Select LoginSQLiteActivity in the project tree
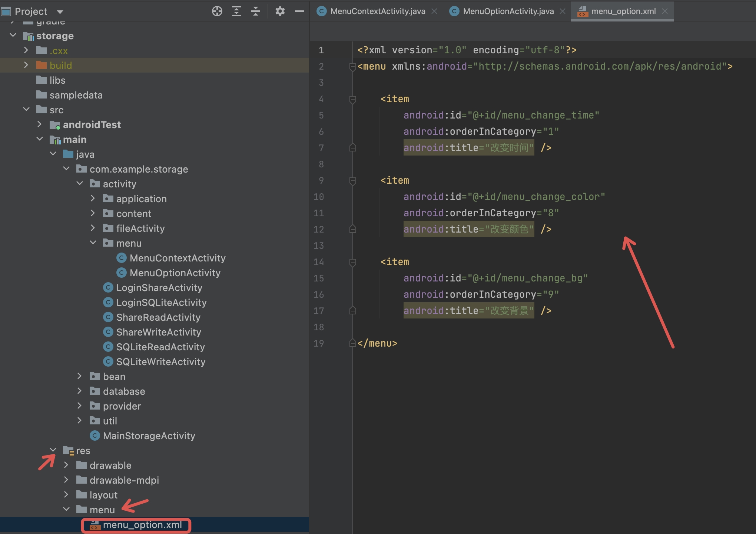The image size is (756, 534). [161, 303]
